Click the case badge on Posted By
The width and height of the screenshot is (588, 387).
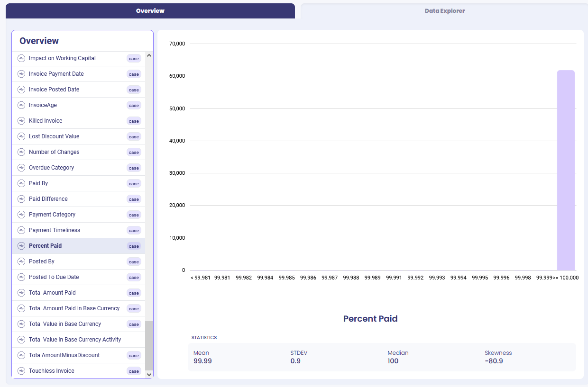(x=134, y=262)
